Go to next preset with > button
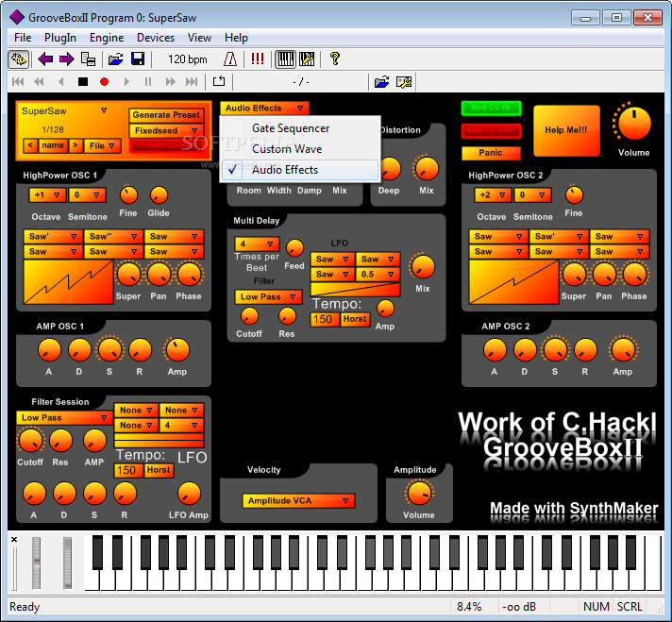The width and height of the screenshot is (672, 622). (76, 145)
